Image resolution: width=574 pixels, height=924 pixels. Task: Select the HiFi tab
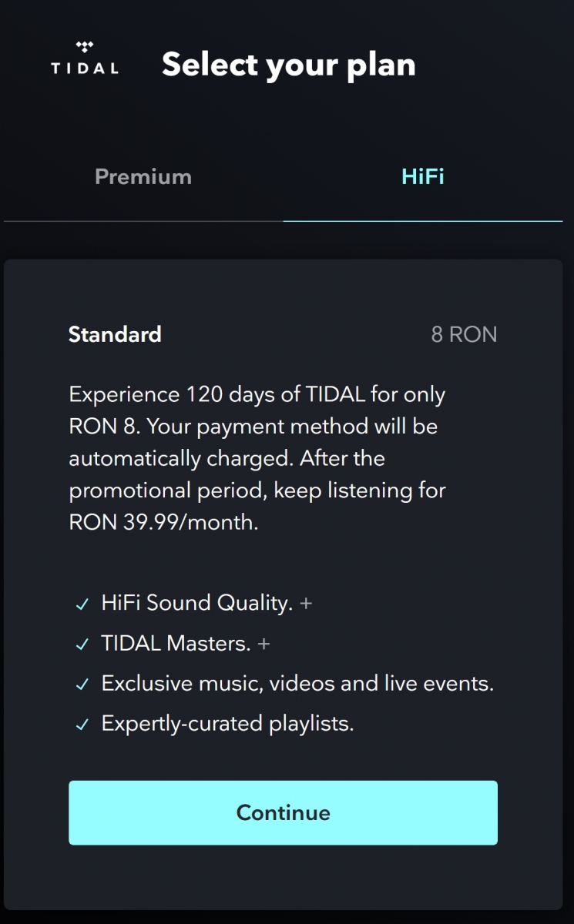(423, 176)
